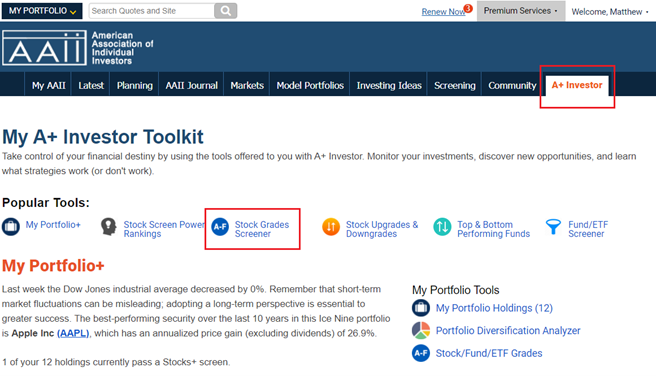Click the search magnifier button

pyautogui.click(x=226, y=10)
